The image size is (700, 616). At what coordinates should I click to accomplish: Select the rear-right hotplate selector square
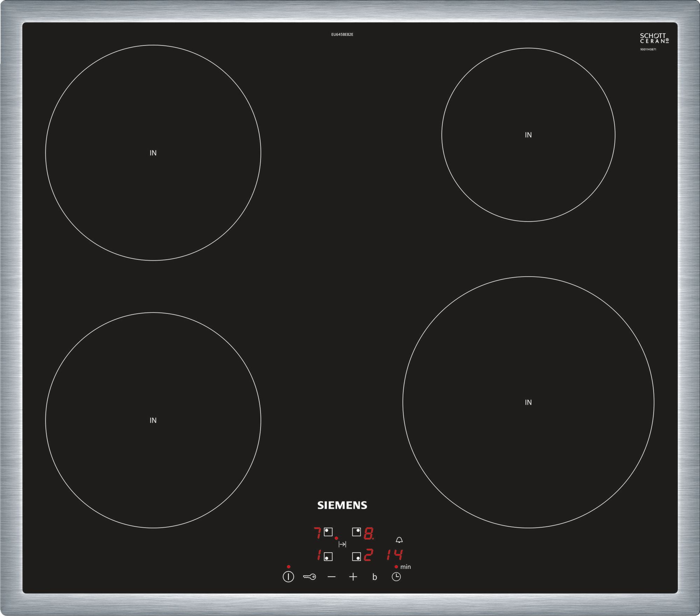356,532
